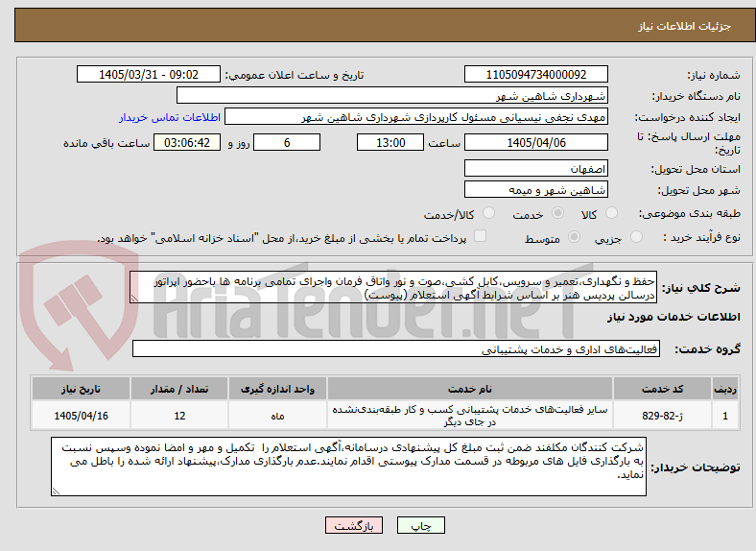This screenshot has width=756, height=551.
Task: Click the طبقه بندی موضوعی label
Action: 690,213
